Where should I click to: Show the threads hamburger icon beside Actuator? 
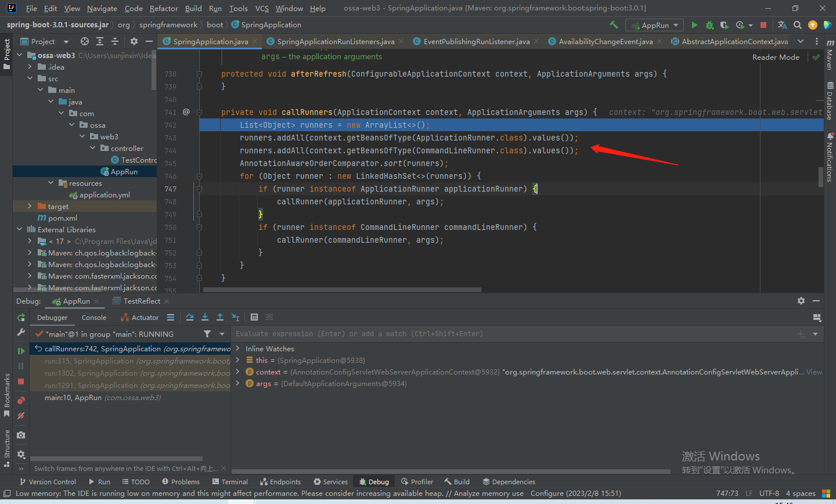171,317
